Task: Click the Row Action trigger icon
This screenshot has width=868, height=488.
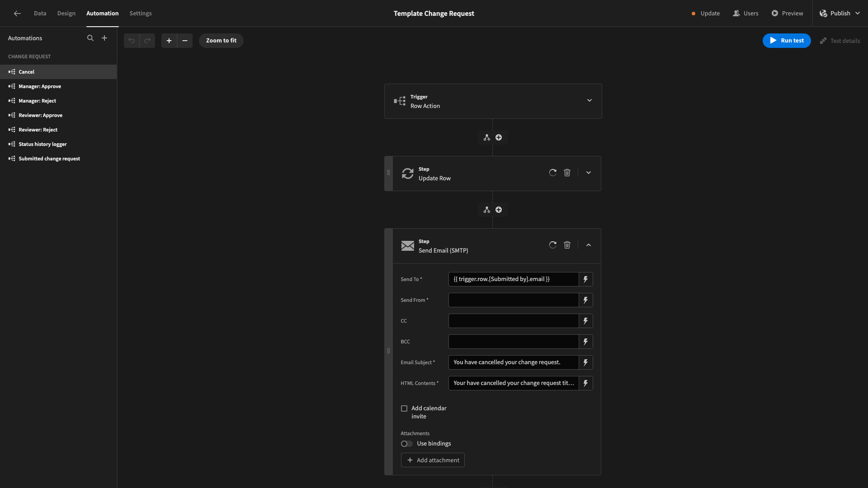Action: [400, 101]
